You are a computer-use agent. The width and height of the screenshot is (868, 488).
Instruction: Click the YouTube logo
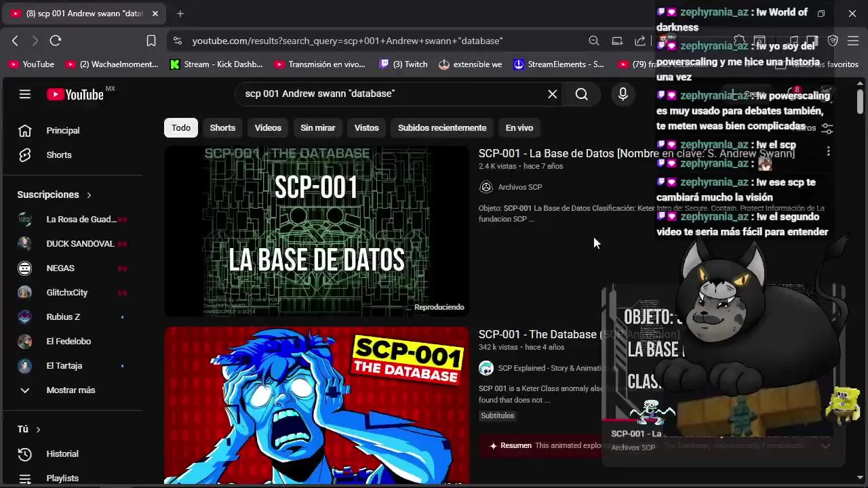click(x=75, y=94)
